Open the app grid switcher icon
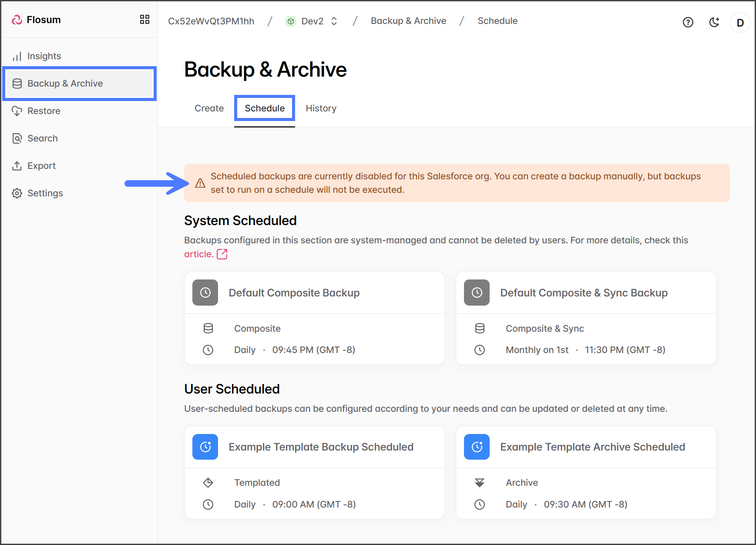This screenshot has width=756, height=545. pos(144,20)
